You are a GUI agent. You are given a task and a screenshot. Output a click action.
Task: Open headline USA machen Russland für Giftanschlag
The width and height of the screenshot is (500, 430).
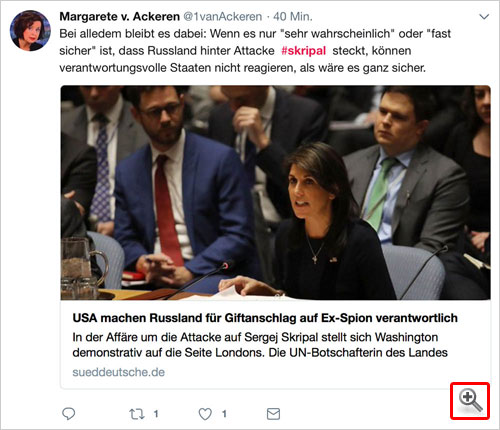(265, 318)
